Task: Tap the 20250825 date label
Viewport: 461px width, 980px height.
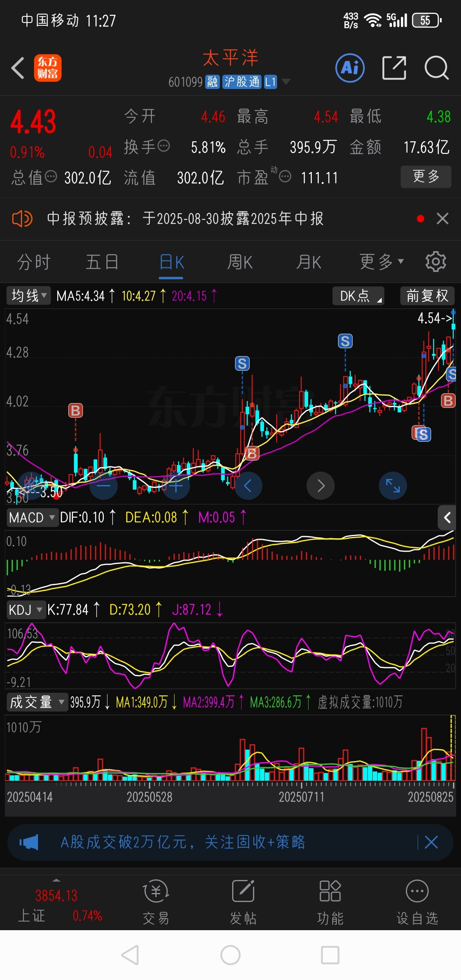Action: [431, 797]
